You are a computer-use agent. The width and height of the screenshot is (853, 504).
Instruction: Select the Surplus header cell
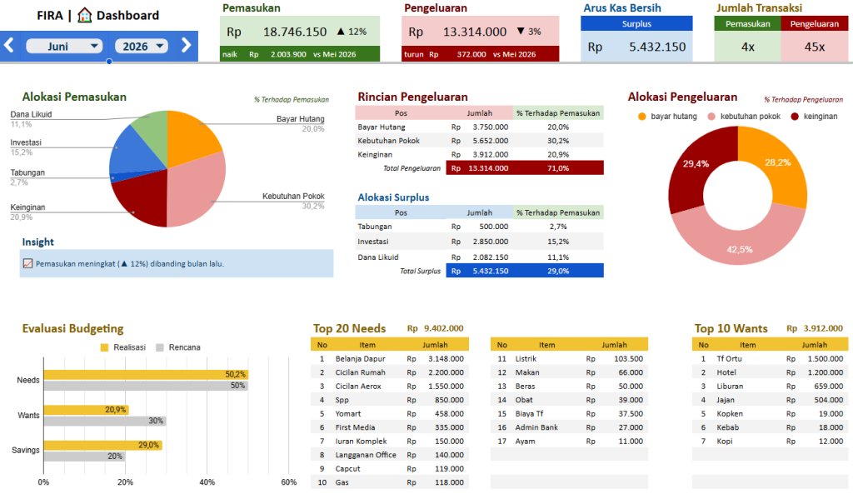pos(636,23)
